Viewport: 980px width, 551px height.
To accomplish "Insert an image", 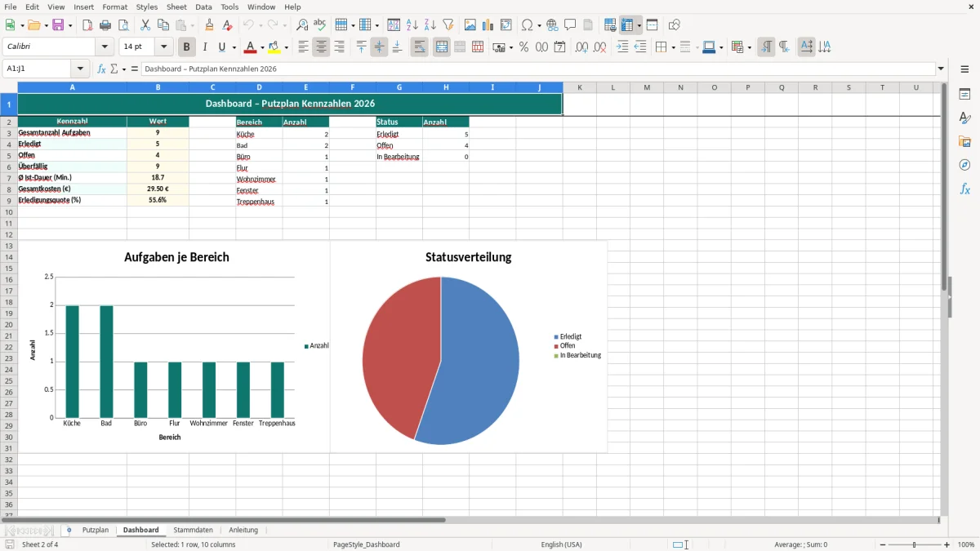I will (x=470, y=25).
